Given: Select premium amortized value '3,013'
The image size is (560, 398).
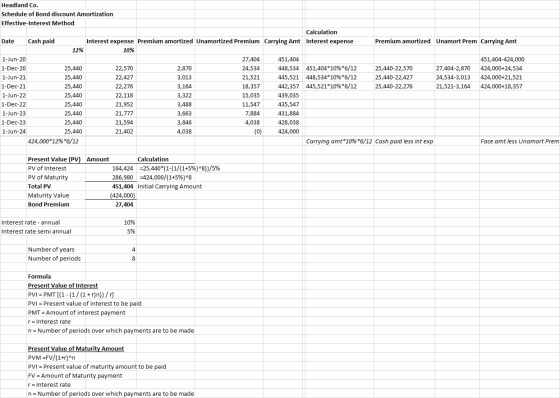Looking at the screenshot, I should [x=184, y=78].
